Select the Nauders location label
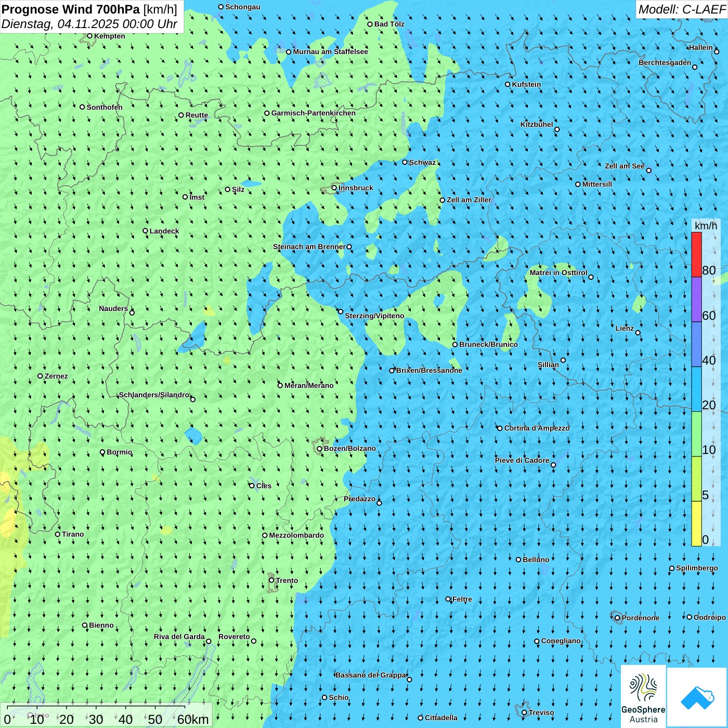728x728 pixels. [113, 308]
